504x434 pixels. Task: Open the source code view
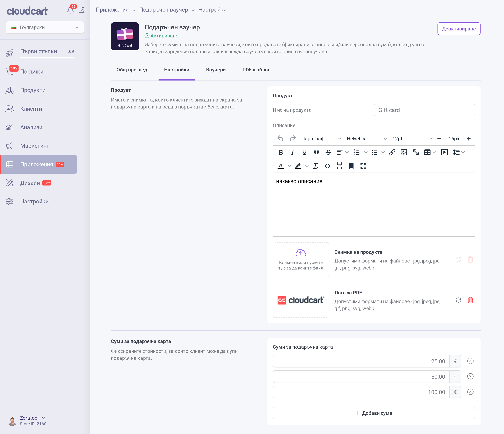click(328, 166)
